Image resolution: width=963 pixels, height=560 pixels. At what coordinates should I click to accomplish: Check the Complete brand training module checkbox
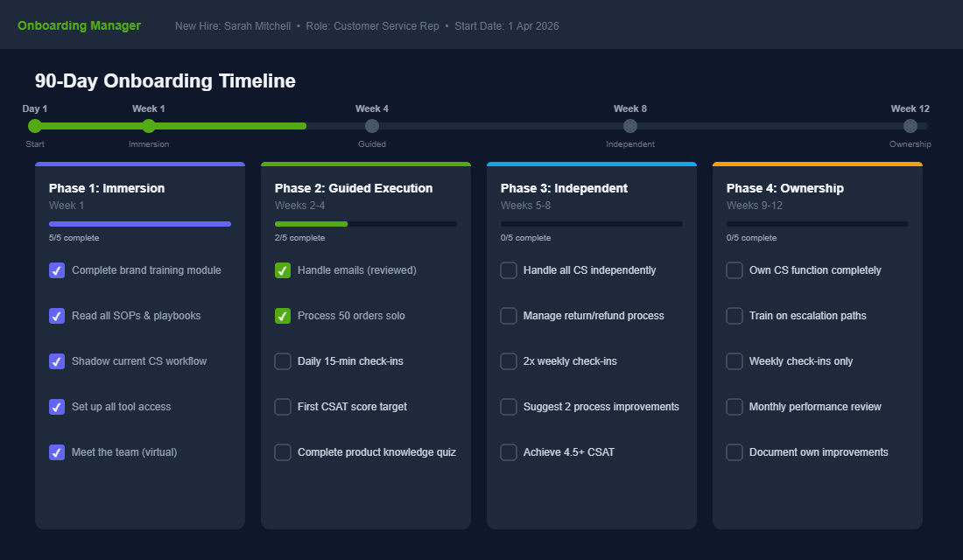tap(56, 270)
